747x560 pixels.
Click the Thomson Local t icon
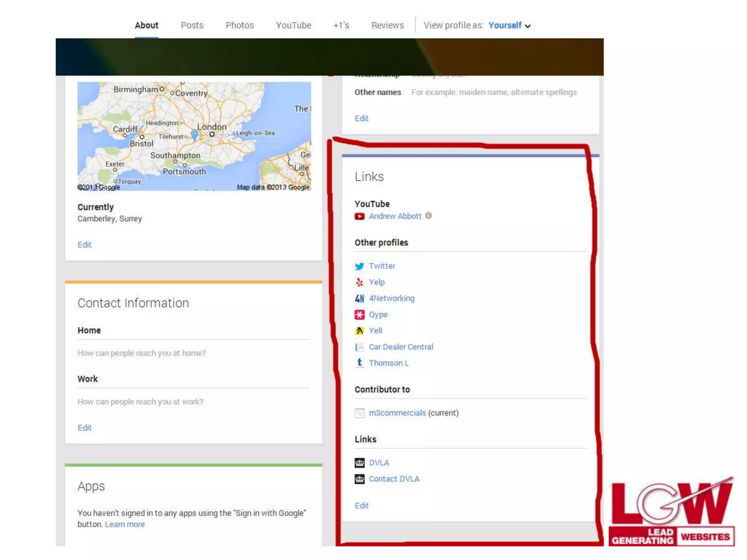point(359,363)
